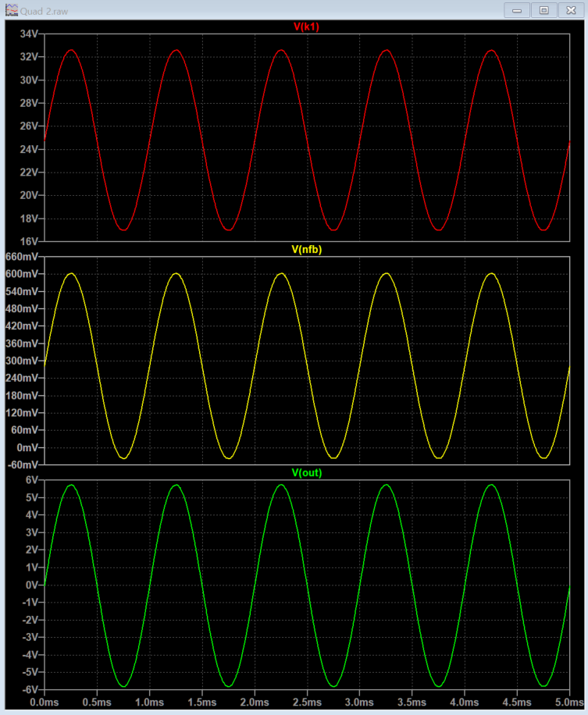Close the Quad 2.raw waveform window
The height and width of the screenshot is (715, 588).
[x=571, y=10]
